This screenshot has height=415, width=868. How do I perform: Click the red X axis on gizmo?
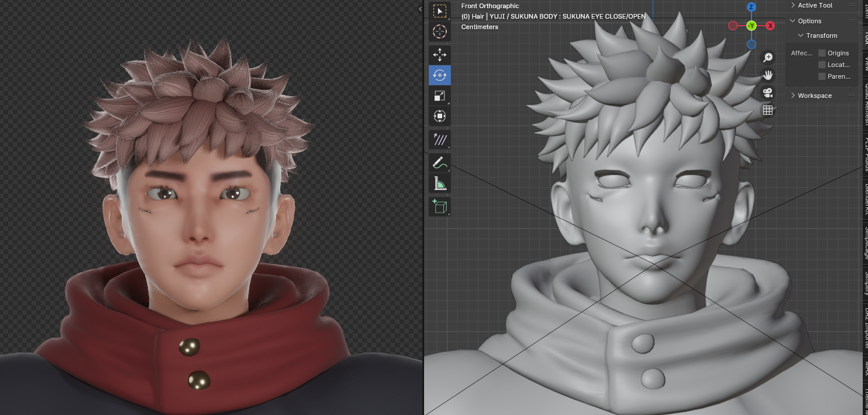click(x=770, y=26)
